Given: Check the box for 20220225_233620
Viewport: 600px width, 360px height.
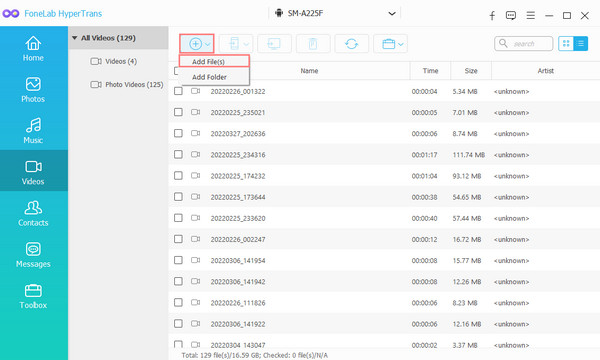Looking at the screenshot, I should [178, 218].
